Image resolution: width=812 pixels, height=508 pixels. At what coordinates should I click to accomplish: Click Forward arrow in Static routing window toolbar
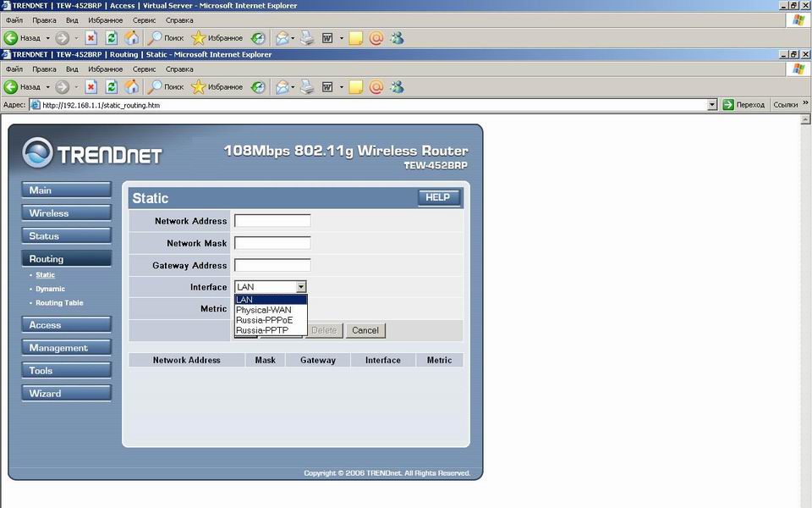(62, 86)
